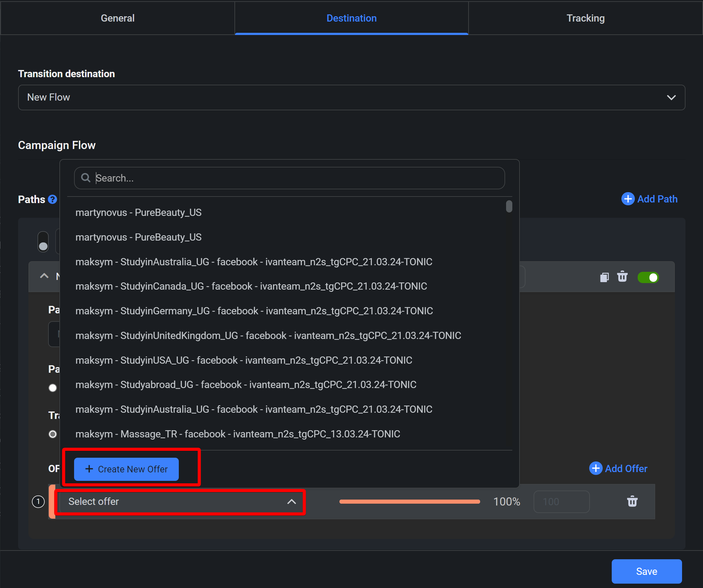The image size is (703, 588).
Task: Select the radio button with gray ring
Action: pos(53,434)
